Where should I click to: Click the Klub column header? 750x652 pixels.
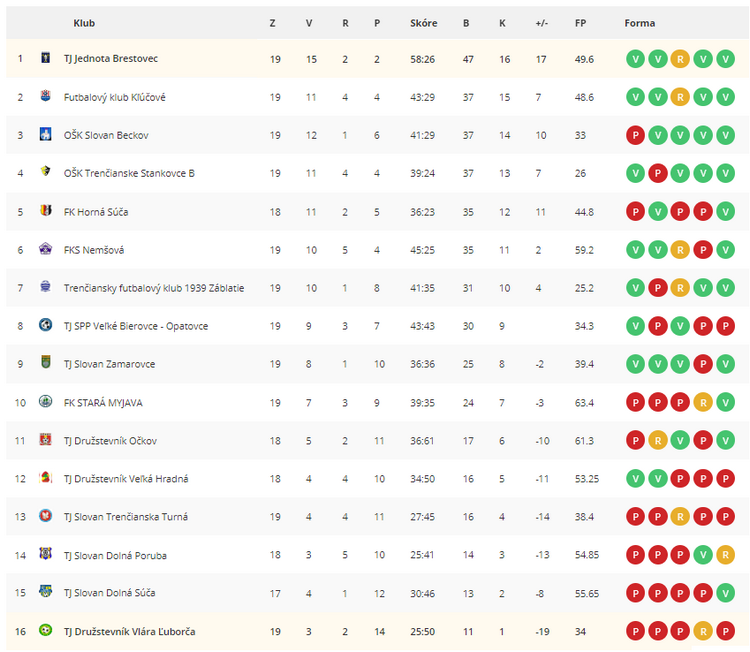84,23
